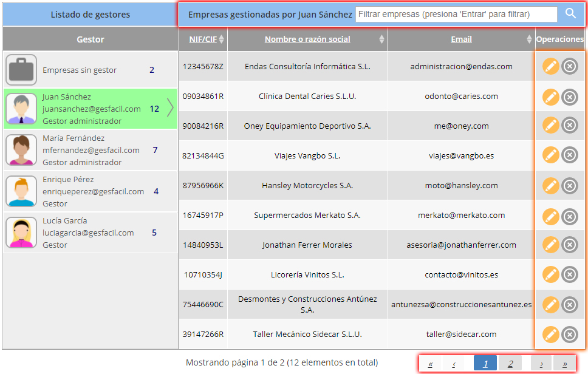
Task: Click email cell administracion@endas.com
Action: tap(461, 66)
